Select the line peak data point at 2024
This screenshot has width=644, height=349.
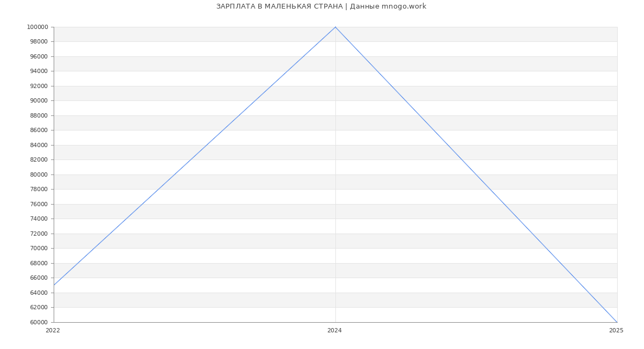335,27
